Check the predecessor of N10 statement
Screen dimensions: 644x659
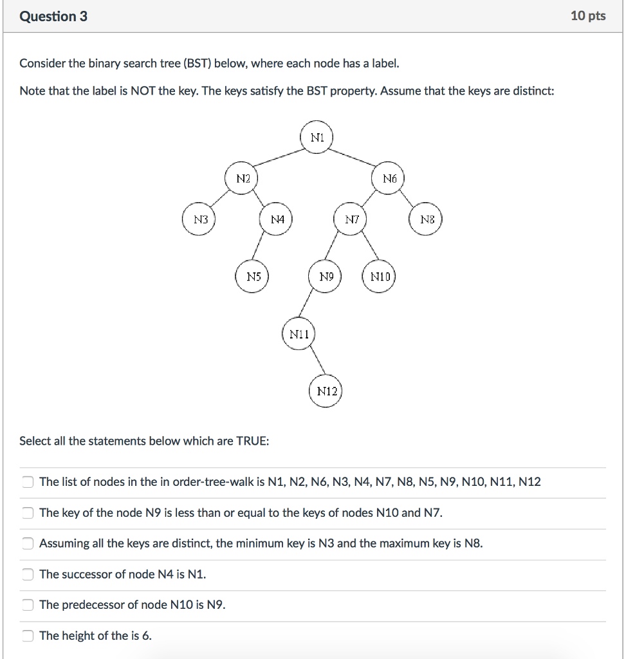coord(27,605)
